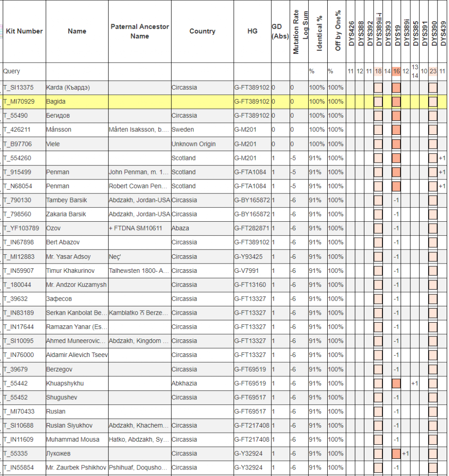Click the Sweden country cell

(x=183, y=130)
